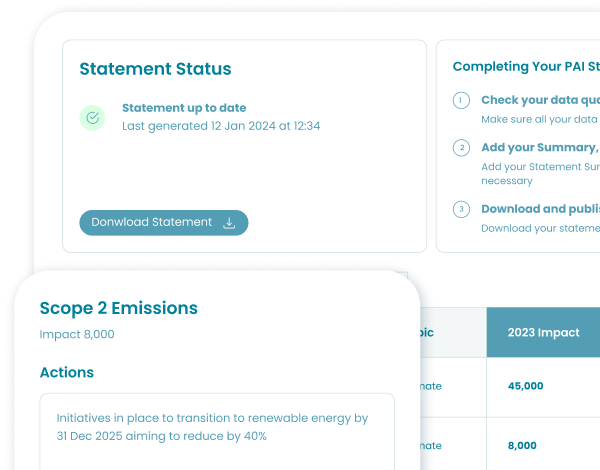Viewport: 600px width, 470px height.
Task: Click the 'Scope 2 Emissions' heading
Action: (119, 308)
